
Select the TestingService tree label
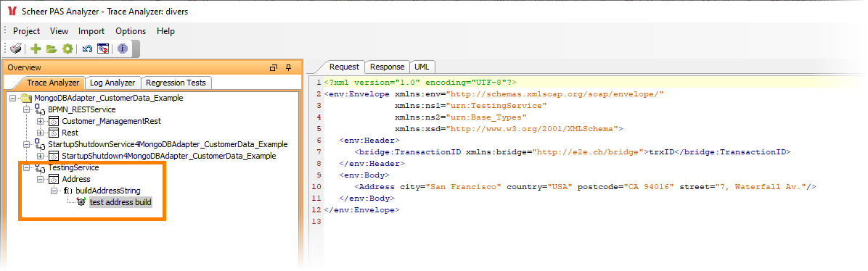pyautogui.click(x=73, y=167)
